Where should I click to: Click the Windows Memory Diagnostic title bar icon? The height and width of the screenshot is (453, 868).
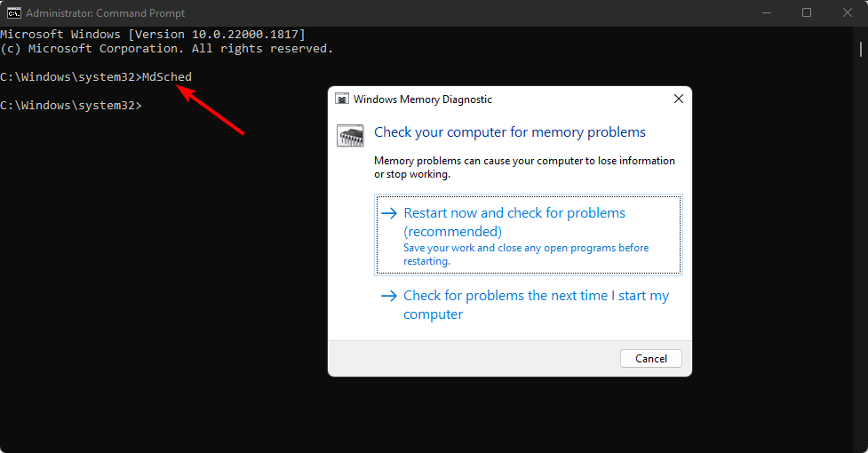(342, 99)
